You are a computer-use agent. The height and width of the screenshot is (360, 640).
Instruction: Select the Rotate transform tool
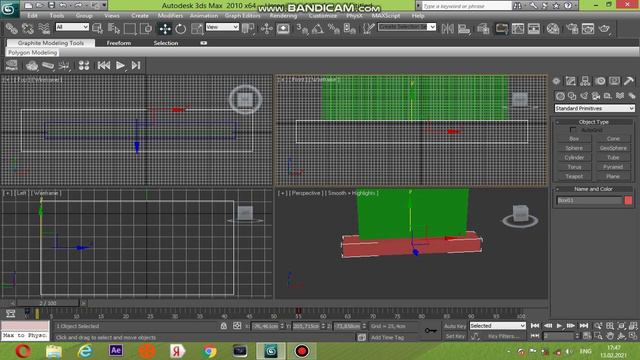coord(180,29)
